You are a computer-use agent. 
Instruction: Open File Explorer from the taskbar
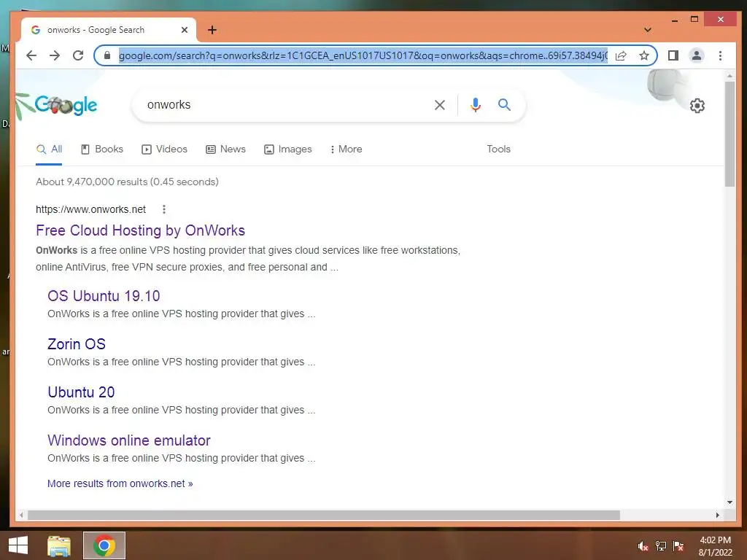click(59, 545)
